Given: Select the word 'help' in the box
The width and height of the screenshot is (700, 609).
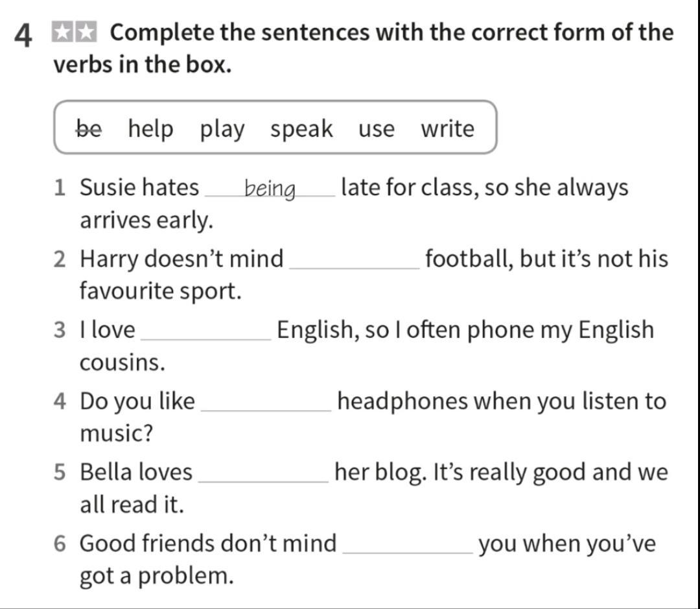Looking at the screenshot, I should [x=150, y=128].
